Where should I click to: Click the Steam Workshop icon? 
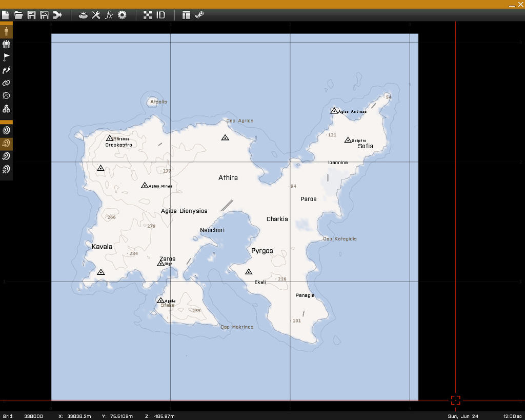pos(199,15)
